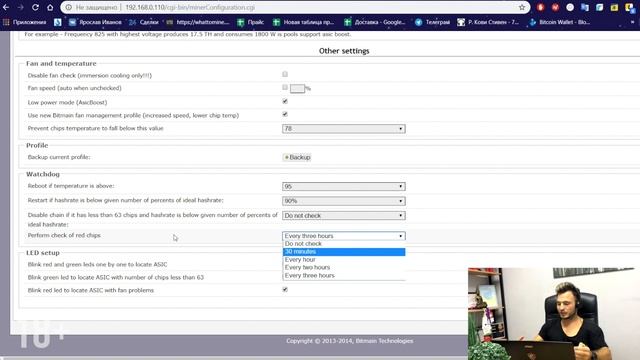This screenshot has height=360, width=640.
Task: Open the Телеграм bookmark
Action: [433, 22]
